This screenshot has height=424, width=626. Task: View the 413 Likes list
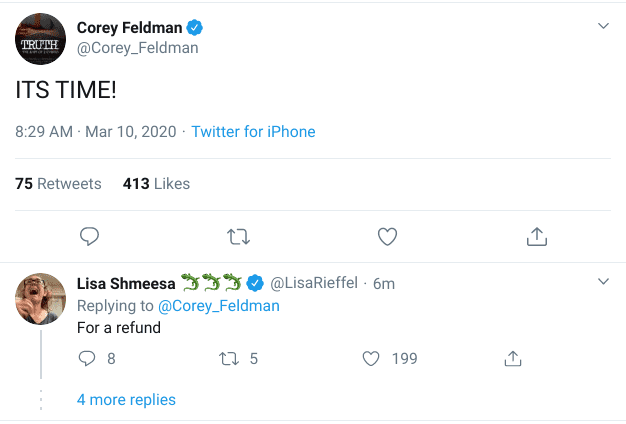tap(156, 184)
